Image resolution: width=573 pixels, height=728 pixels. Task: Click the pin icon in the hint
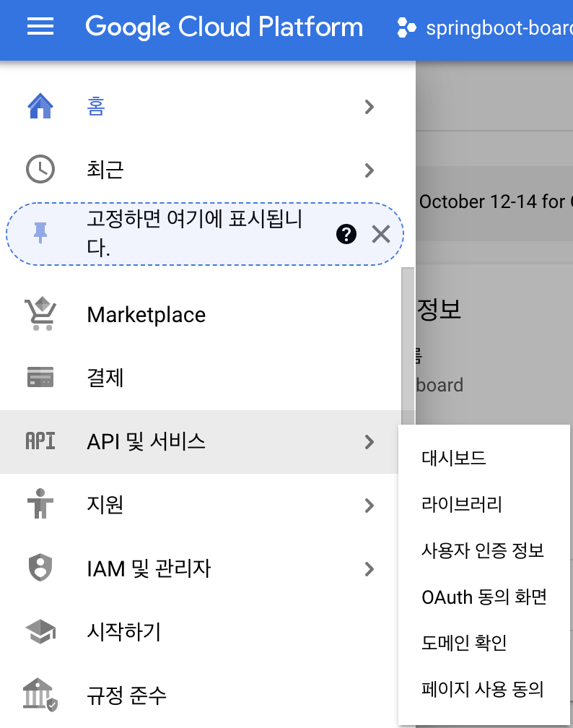pyautogui.click(x=40, y=233)
